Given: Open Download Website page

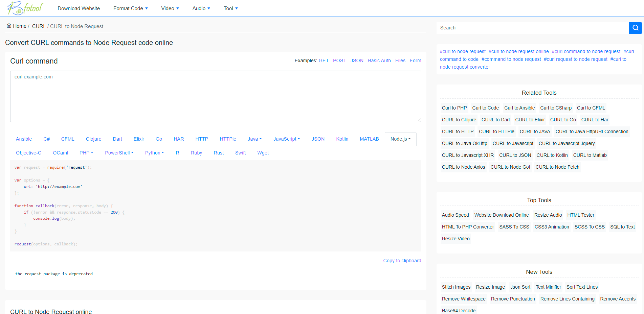Looking at the screenshot, I should [79, 8].
